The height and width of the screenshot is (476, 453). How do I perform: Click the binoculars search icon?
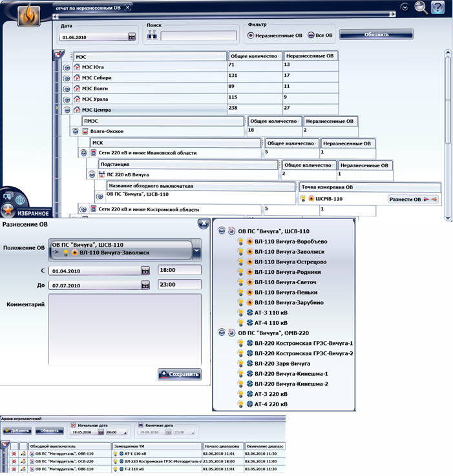pos(152,36)
